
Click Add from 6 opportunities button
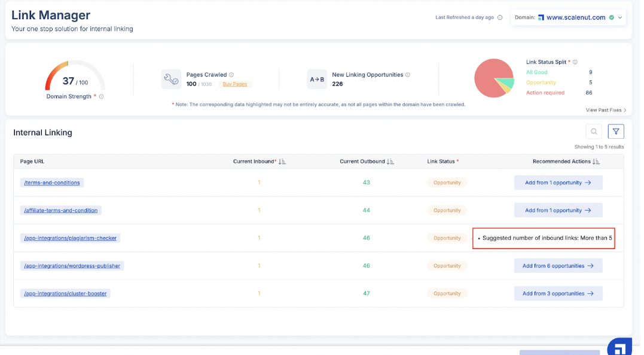point(558,266)
